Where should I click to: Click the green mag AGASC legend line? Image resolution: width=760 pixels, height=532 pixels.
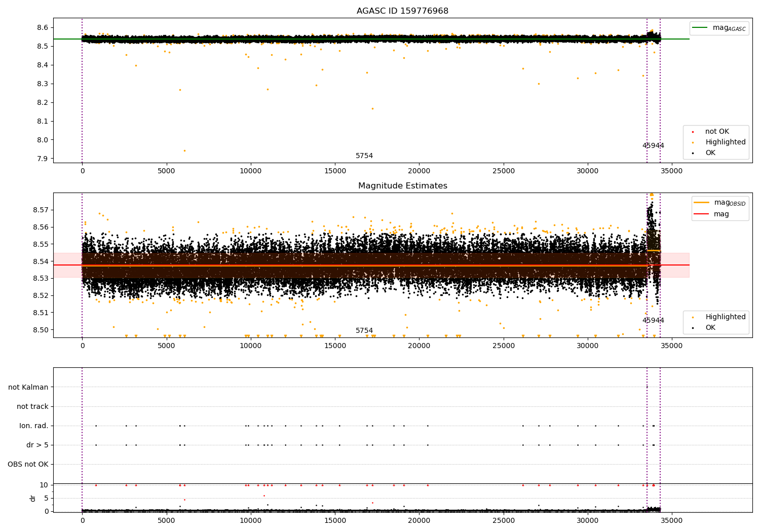(701, 28)
